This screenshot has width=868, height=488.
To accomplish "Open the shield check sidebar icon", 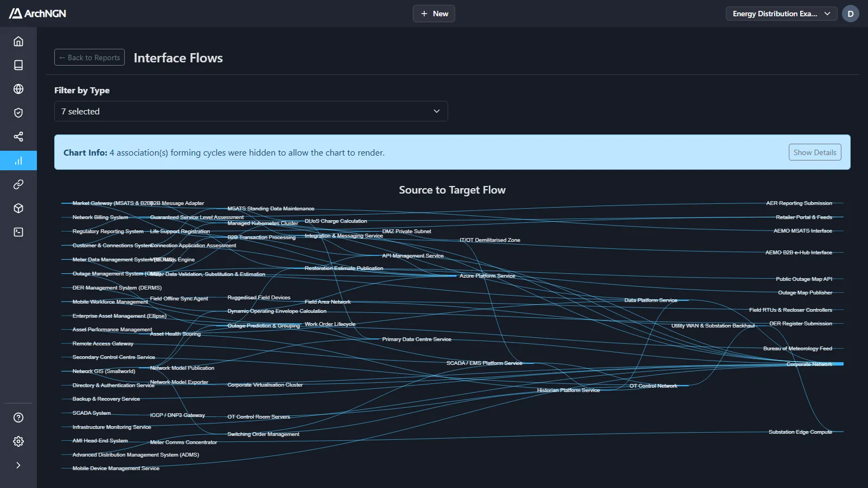I will pos(18,113).
